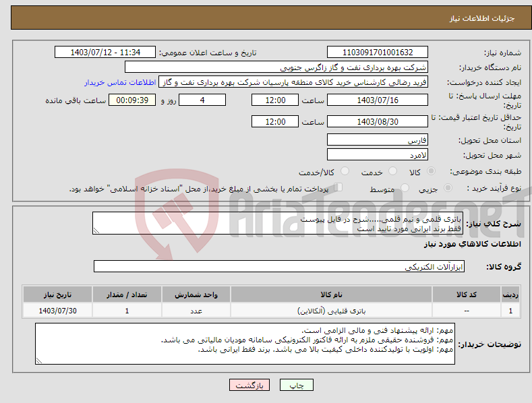The height and width of the screenshot is (403, 532).
Task: Select the جزیی purchase type radio
Action: point(448,187)
